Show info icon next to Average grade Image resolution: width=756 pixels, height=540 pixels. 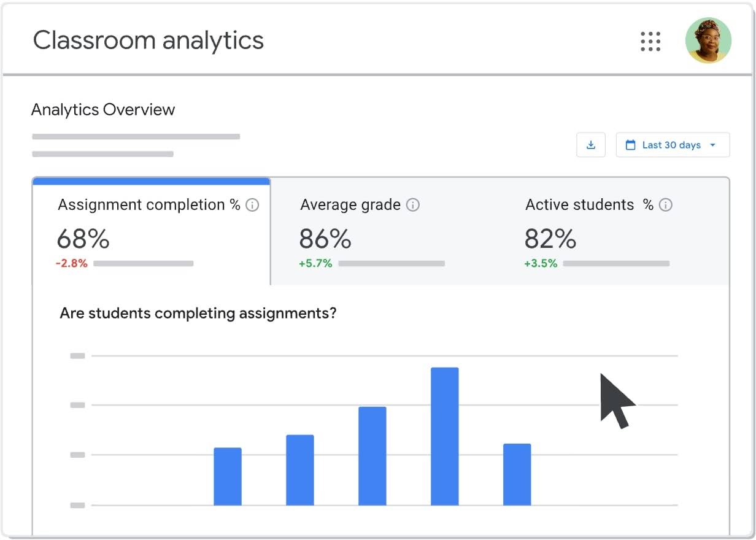tap(413, 205)
